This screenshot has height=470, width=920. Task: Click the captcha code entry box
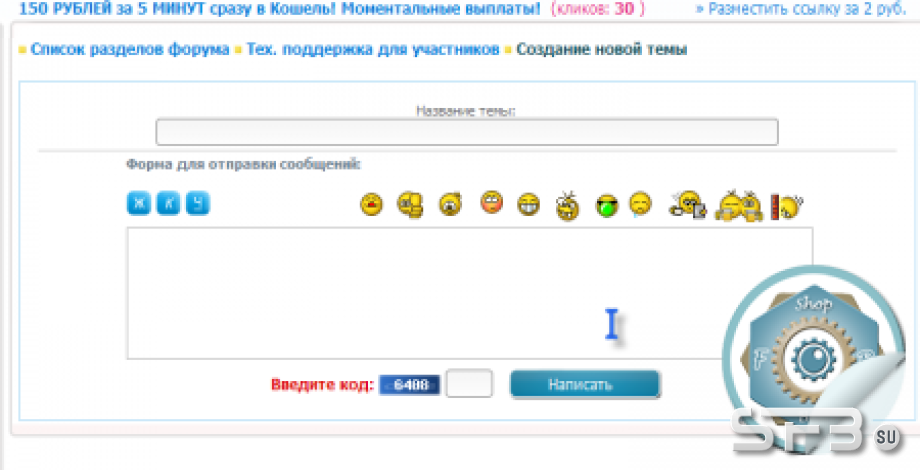[469, 384]
